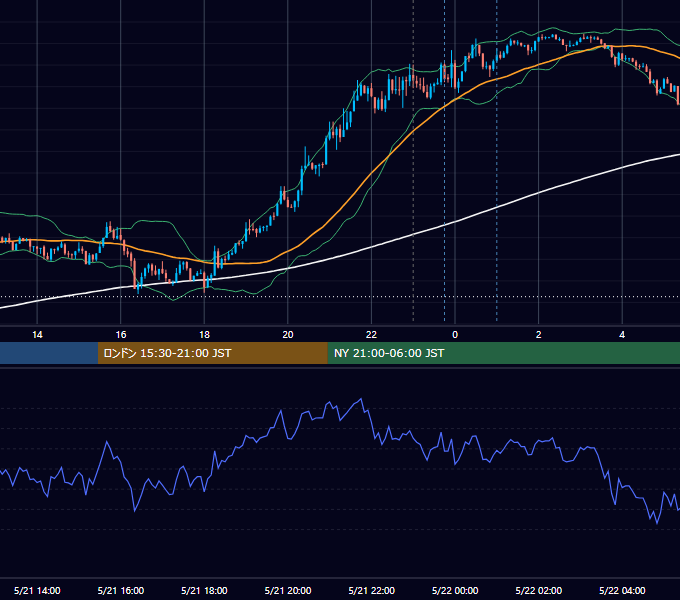This screenshot has height=600, width=680.
Task: Click the 5/22 02:00 date label
Action: coord(539,590)
